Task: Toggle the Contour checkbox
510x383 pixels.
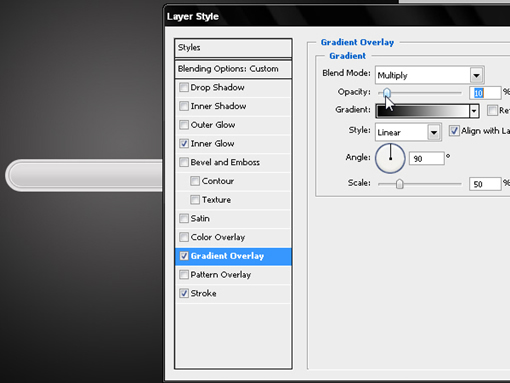Action: (195, 181)
